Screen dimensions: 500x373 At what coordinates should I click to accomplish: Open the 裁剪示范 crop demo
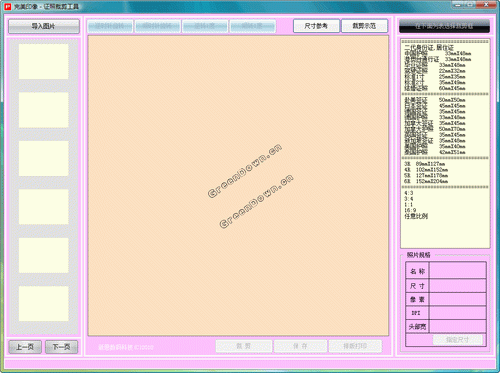click(365, 26)
